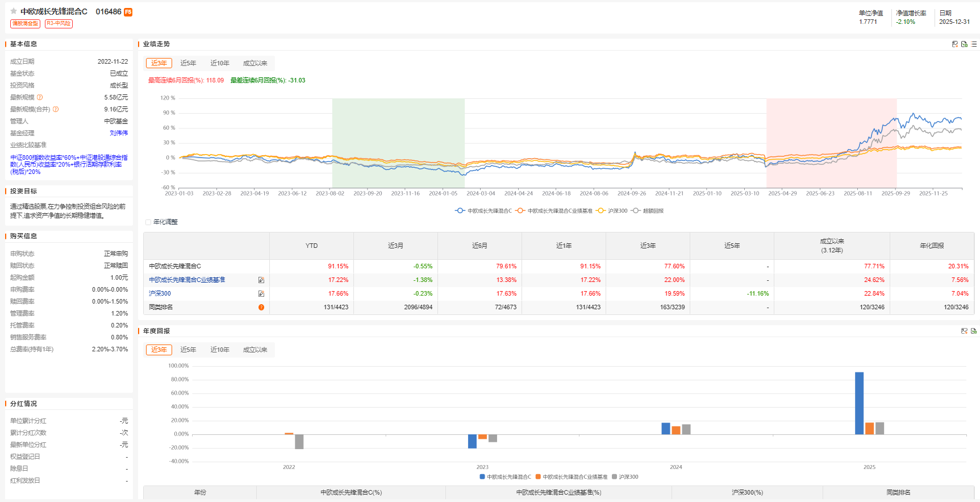Toggle 超额回报 series in trend legend
The width and height of the screenshot is (980, 502).
647,211
